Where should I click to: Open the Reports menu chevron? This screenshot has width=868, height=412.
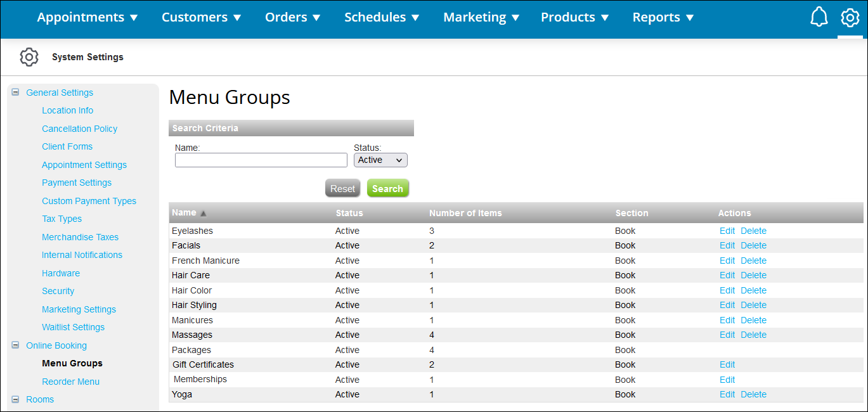coord(689,17)
